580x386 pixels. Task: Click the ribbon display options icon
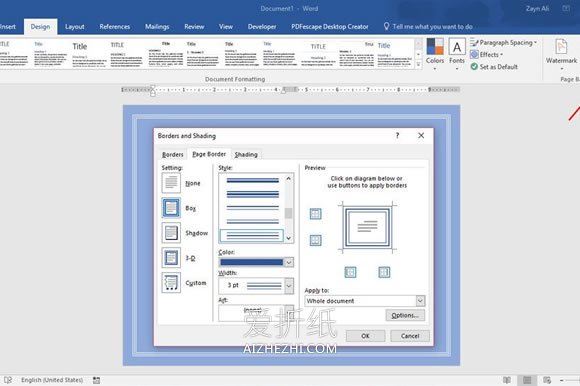click(566, 8)
